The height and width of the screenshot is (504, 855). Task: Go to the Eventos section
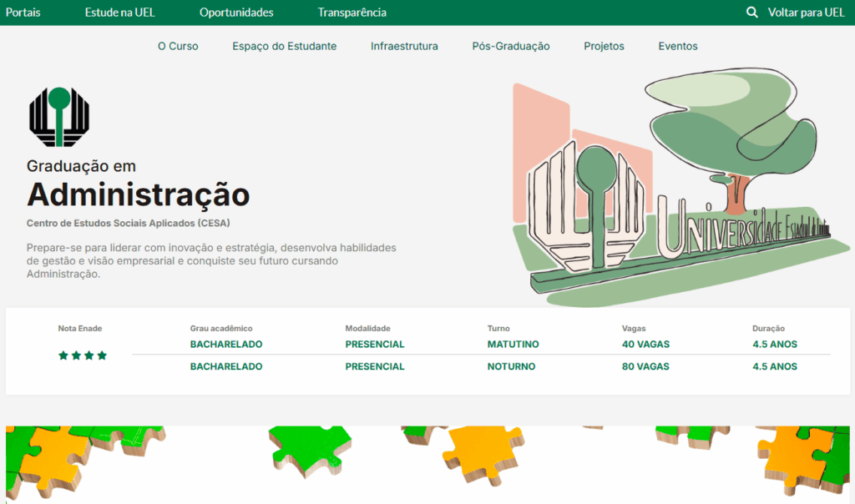[677, 46]
